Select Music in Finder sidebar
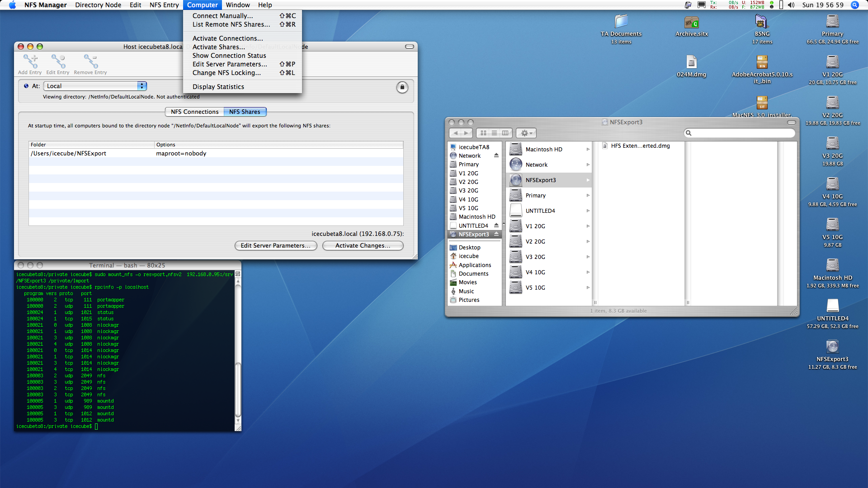868x488 pixels. pyautogui.click(x=474, y=291)
